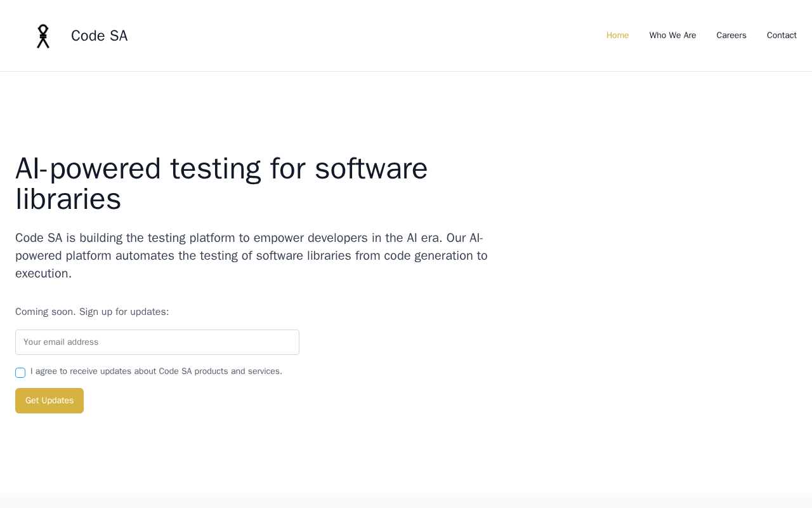Viewport: 812px width, 508px height.
Task: Go to the Who We Are page
Action: tap(672, 36)
